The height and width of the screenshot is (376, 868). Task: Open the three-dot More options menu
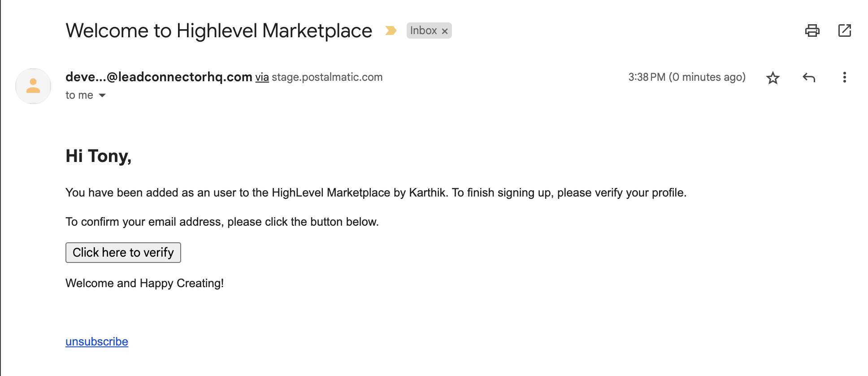tap(845, 78)
